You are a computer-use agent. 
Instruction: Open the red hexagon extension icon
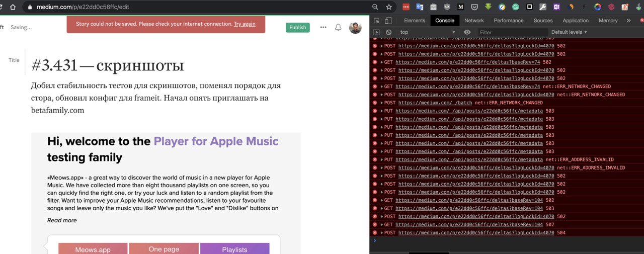pos(611,7)
